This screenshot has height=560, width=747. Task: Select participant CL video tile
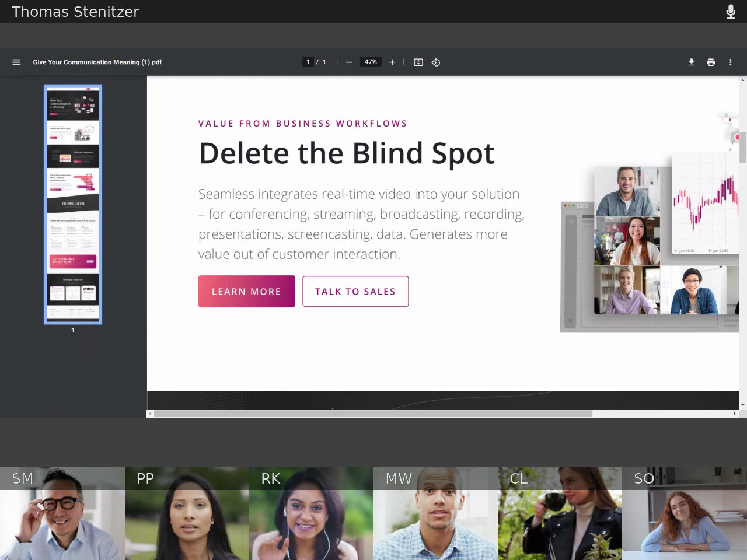560,513
